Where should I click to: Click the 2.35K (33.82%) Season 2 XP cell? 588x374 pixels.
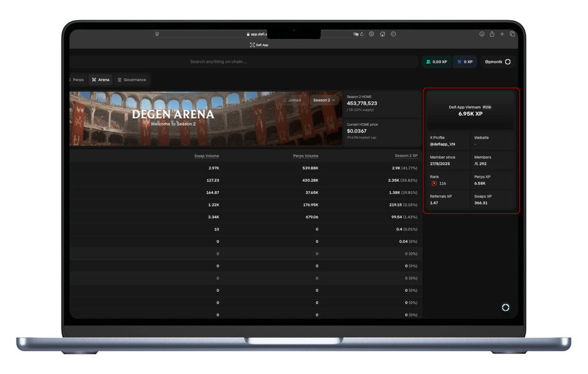click(x=403, y=180)
